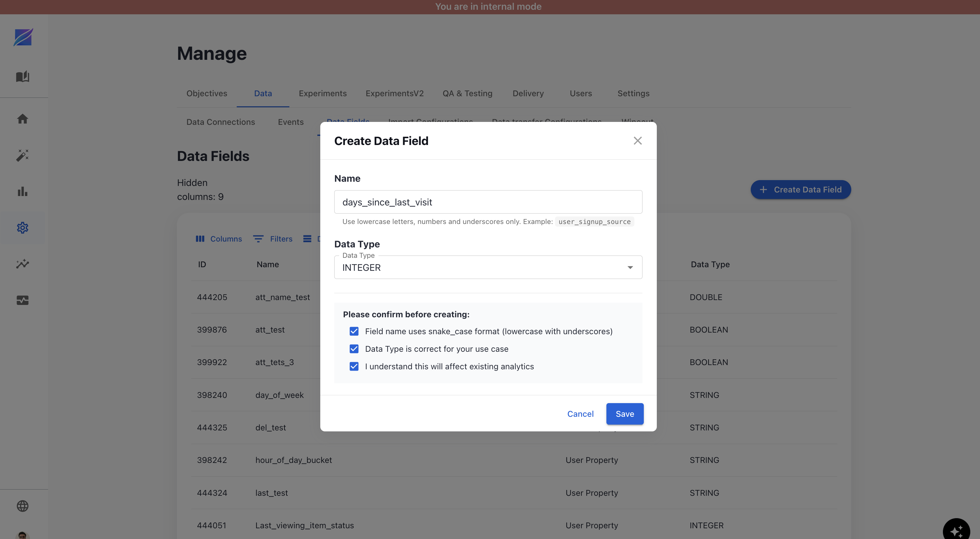The image size is (980, 539).
Task: Go to the Home icon in sidebar
Action: click(22, 119)
